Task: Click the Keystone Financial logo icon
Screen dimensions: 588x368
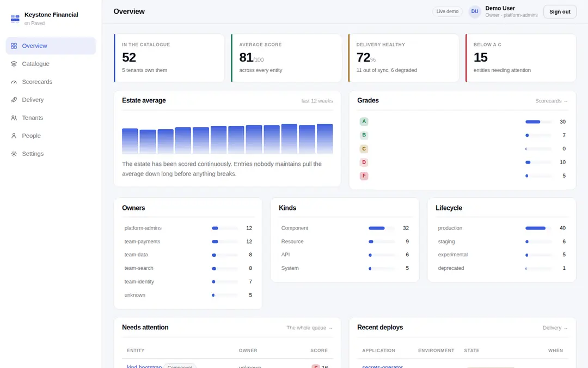Action: coord(15,19)
